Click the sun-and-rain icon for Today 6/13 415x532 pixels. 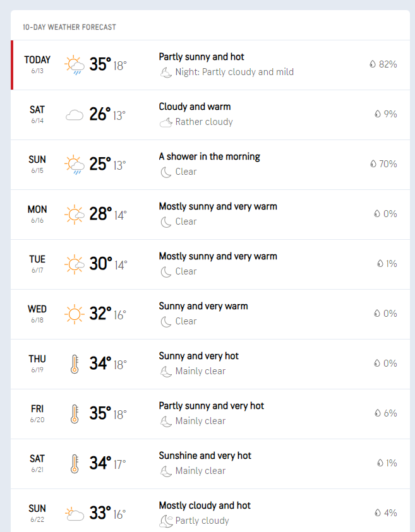click(75, 65)
